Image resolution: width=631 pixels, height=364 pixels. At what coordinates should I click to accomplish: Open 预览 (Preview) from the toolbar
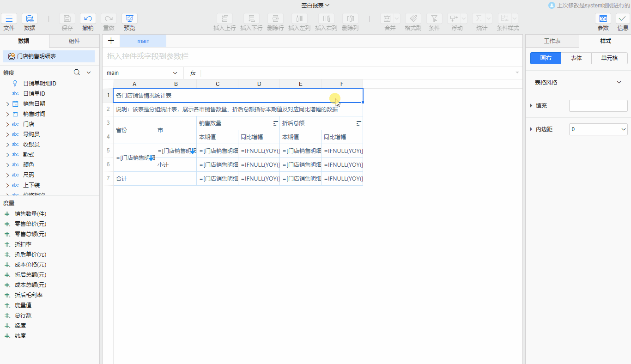coord(129,19)
